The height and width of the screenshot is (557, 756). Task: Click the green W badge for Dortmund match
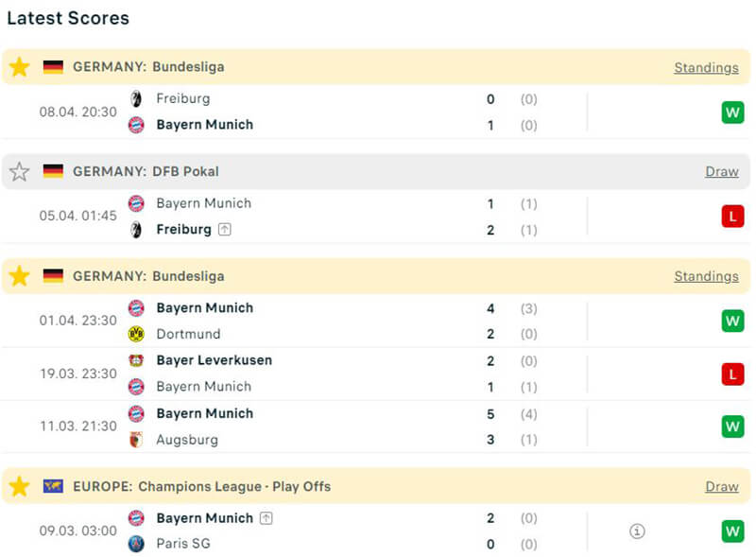click(732, 322)
